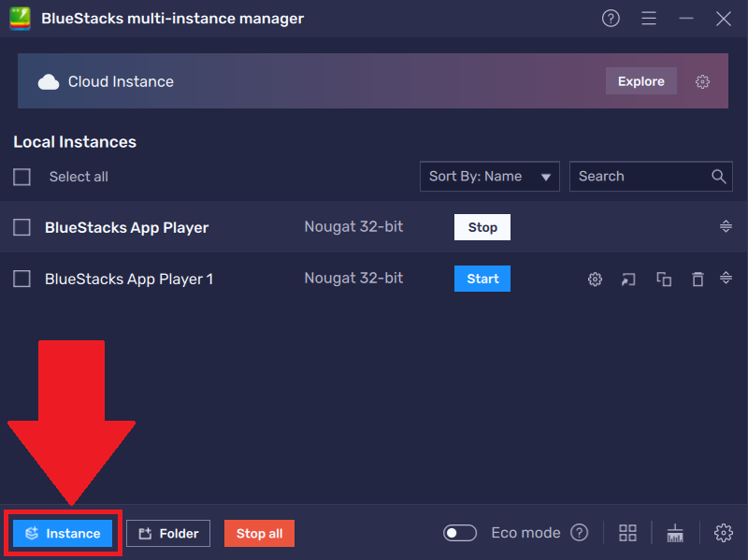The image size is (748, 560).
Task: Delete BlueStacks App Player 1 with trash icon
Action: (698, 279)
